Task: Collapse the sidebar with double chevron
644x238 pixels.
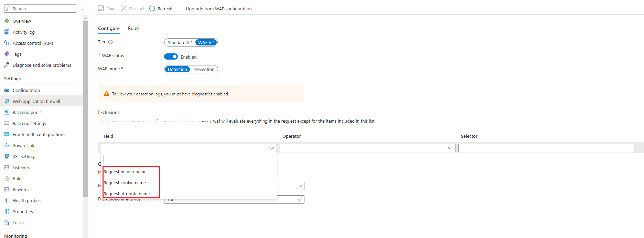Action: pyautogui.click(x=83, y=9)
